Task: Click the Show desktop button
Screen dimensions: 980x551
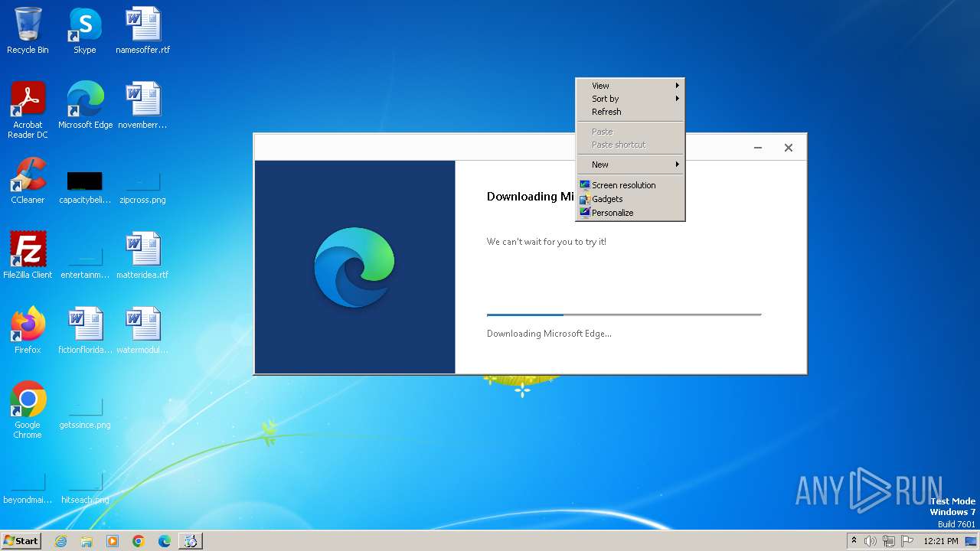Action: 972,541
